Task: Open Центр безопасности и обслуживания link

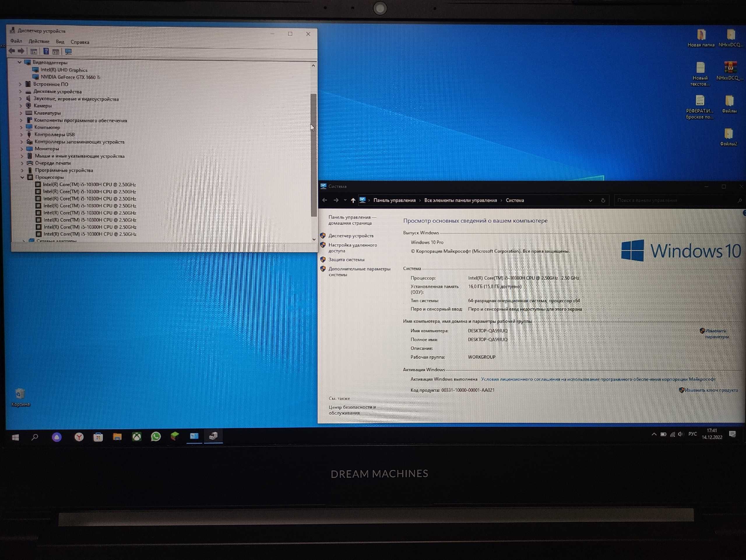Action: 352,410
